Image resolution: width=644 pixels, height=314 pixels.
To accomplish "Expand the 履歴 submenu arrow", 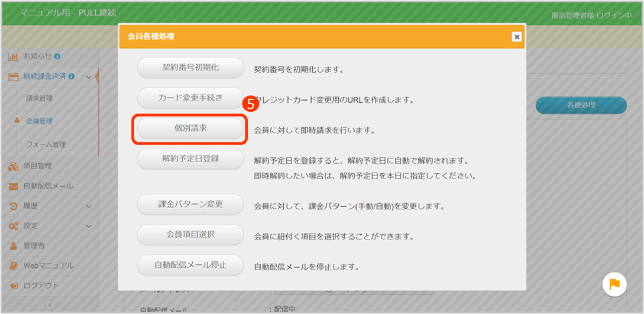I will (89, 206).
